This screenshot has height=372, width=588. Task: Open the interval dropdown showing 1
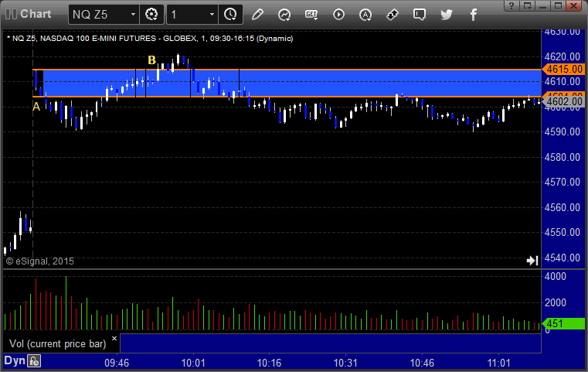pos(212,15)
